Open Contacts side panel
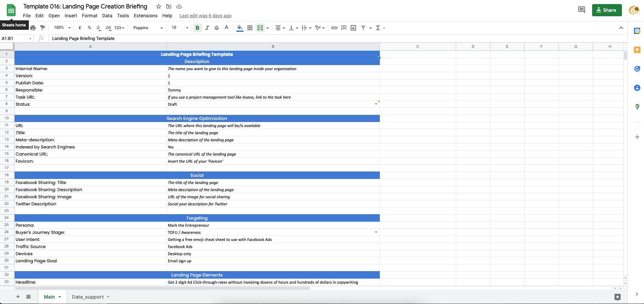This screenshot has height=304, width=644. [637, 88]
